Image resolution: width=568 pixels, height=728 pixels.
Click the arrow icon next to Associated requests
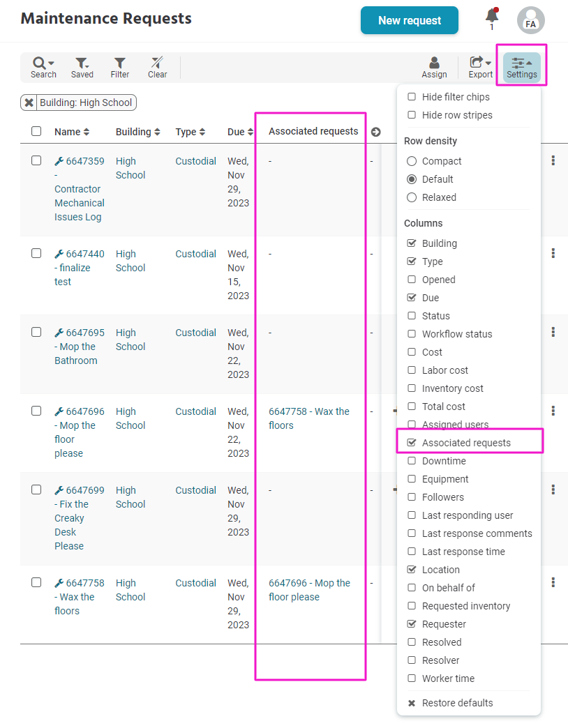point(375,132)
